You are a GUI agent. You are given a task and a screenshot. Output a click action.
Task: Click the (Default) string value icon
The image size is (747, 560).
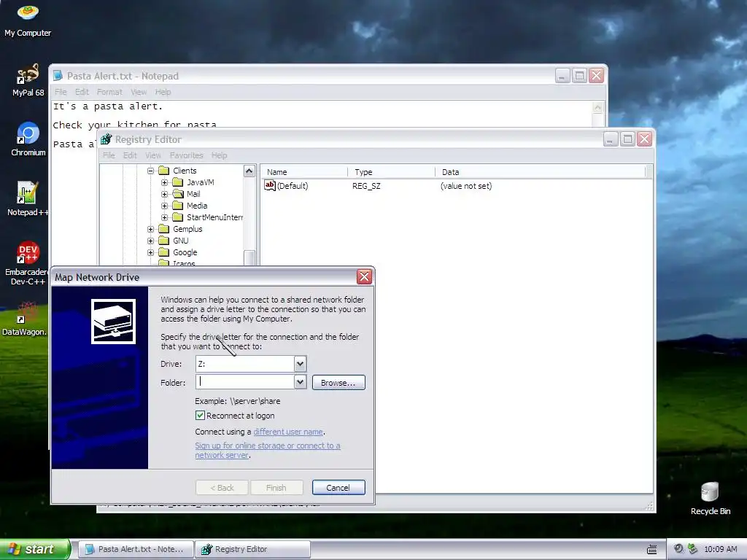(270, 186)
